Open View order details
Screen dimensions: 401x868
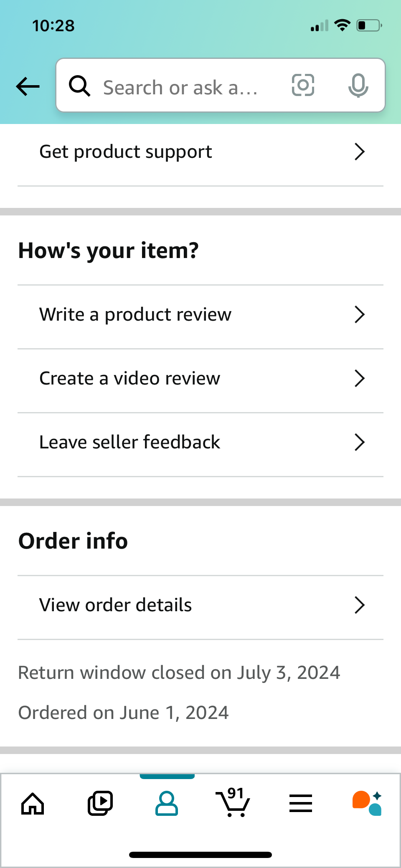[x=116, y=605]
